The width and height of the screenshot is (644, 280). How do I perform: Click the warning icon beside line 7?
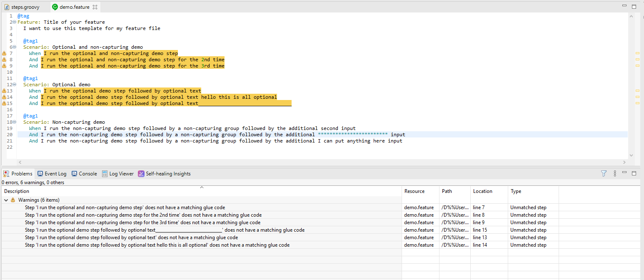click(3, 53)
